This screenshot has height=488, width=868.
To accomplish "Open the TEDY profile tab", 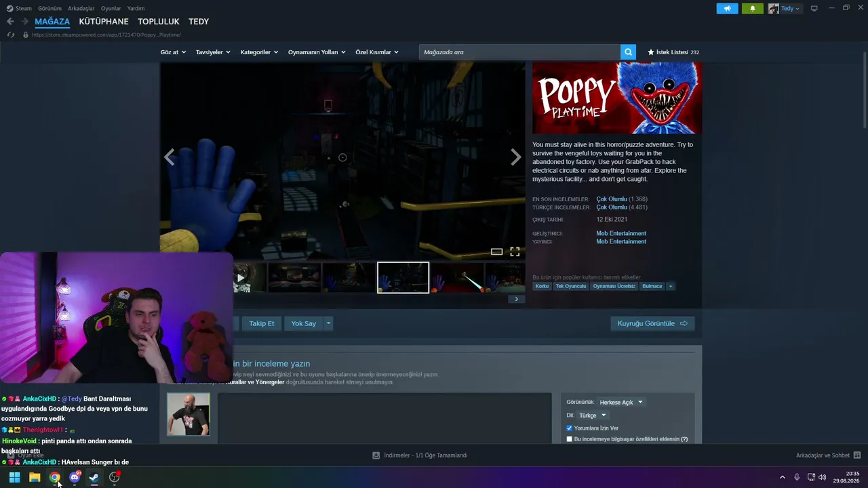I will point(199,22).
